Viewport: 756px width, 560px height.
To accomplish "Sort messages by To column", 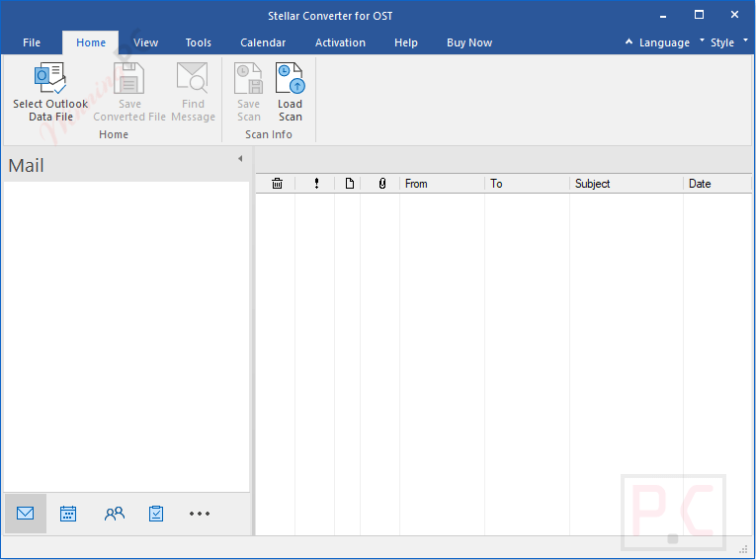I will click(527, 184).
